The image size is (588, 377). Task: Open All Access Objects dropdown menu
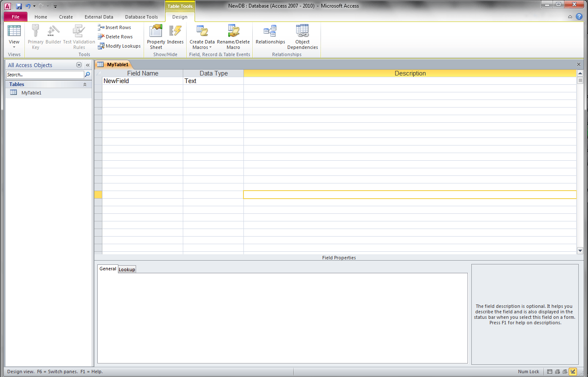coord(79,65)
